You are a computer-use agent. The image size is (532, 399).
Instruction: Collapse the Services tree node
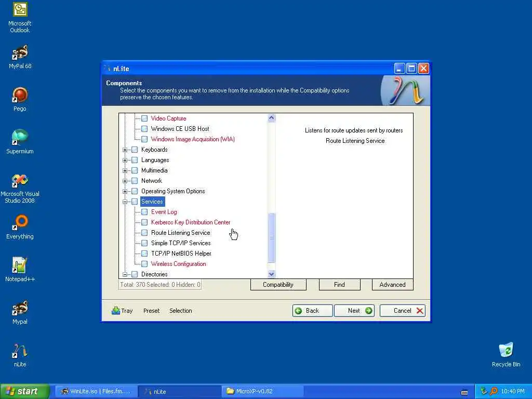pos(125,202)
